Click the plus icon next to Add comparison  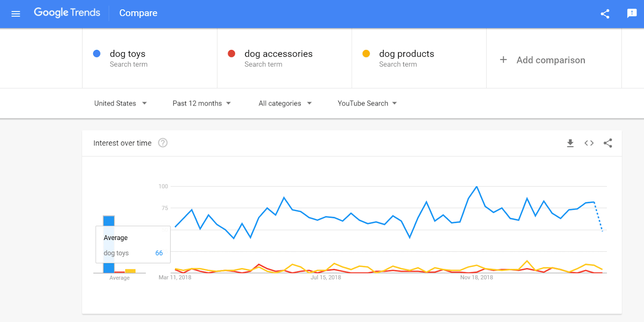tap(504, 59)
